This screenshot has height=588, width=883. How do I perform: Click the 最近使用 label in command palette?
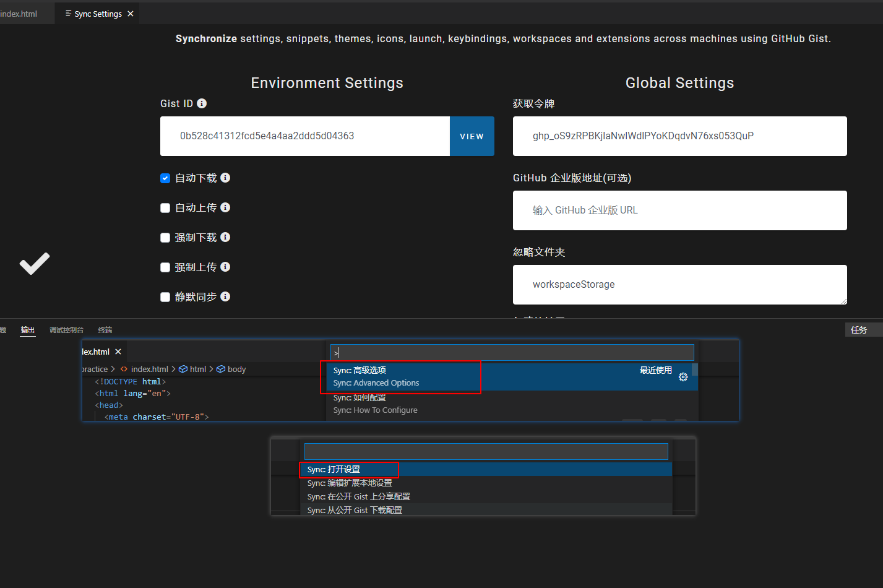(x=656, y=370)
